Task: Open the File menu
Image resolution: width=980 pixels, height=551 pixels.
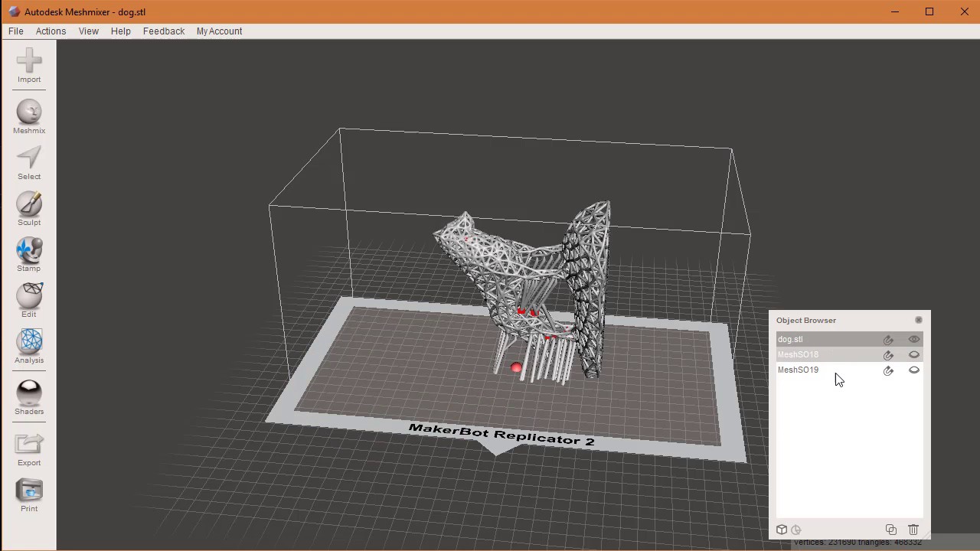Action: pyautogui.click(x=16, y=31)
